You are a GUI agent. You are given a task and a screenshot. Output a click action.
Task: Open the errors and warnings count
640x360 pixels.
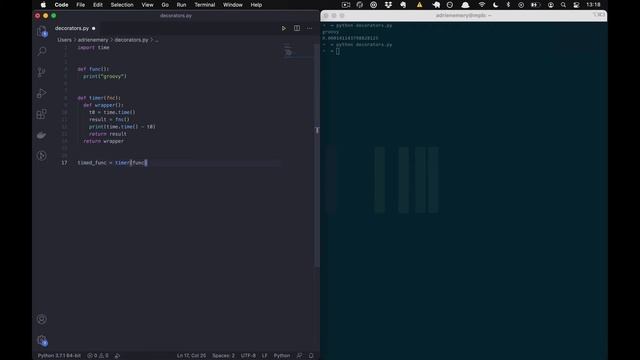pos(98,356)
